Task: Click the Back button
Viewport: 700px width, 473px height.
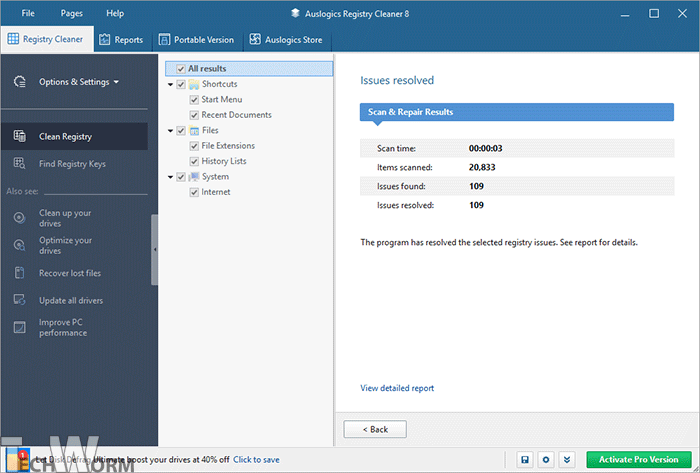Action: pyautogui.click(x=375, y=429)
